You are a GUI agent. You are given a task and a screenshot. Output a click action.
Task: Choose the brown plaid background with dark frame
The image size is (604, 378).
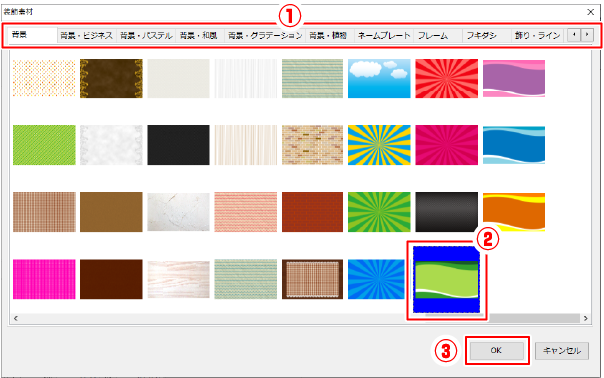(312, 279)
